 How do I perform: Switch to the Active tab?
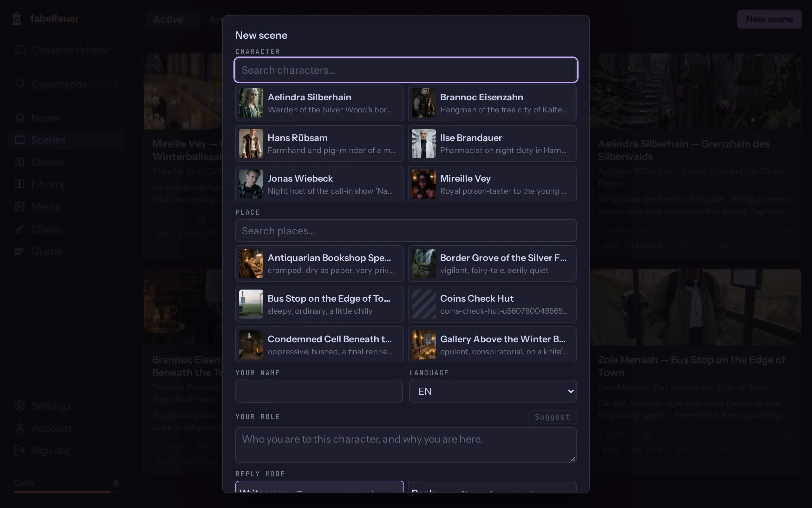172,19
